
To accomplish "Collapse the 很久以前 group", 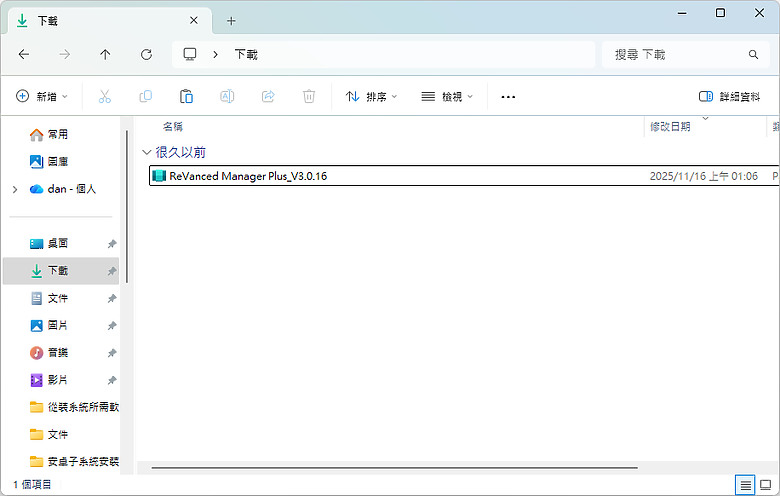I will (146, 152).
